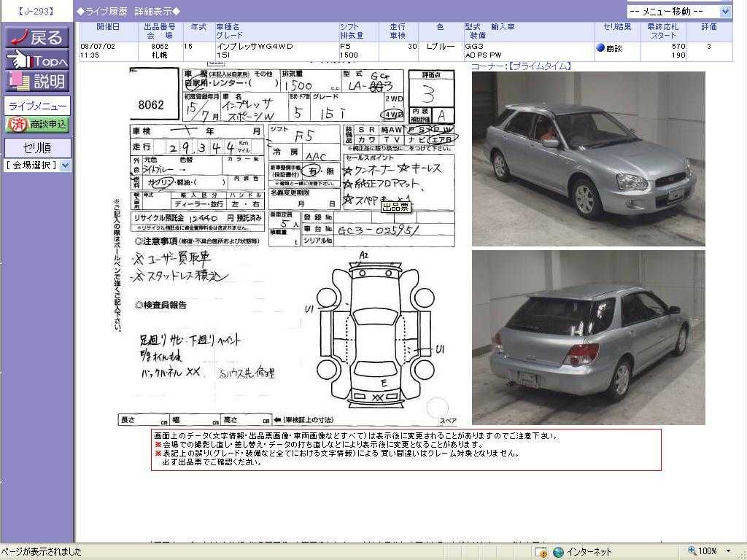
Task: Click final bid 570 value
Action: 678,46
